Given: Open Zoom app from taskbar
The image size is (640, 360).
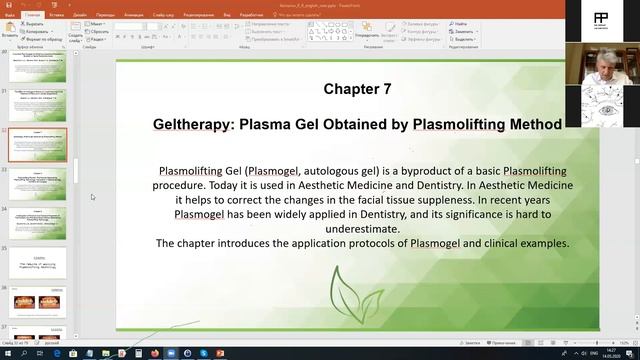Looking at the screenshot, I should tap(171, 353).
